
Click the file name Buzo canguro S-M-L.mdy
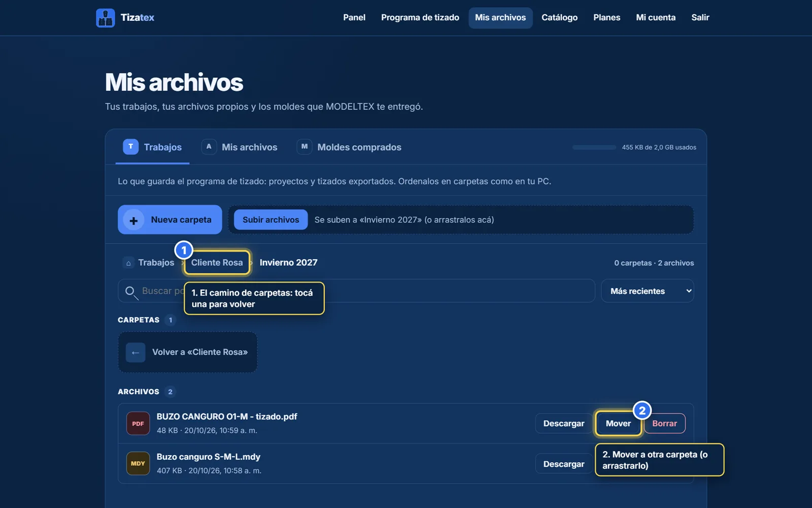point(209,457)
